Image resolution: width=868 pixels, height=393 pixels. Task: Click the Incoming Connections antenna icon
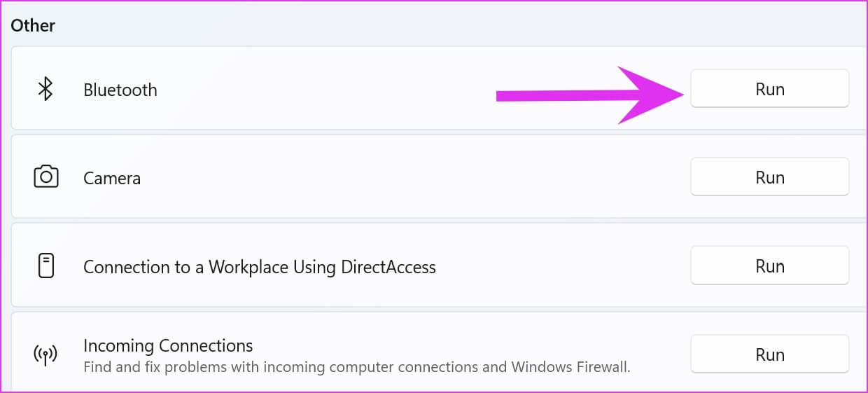click(45, 354)
